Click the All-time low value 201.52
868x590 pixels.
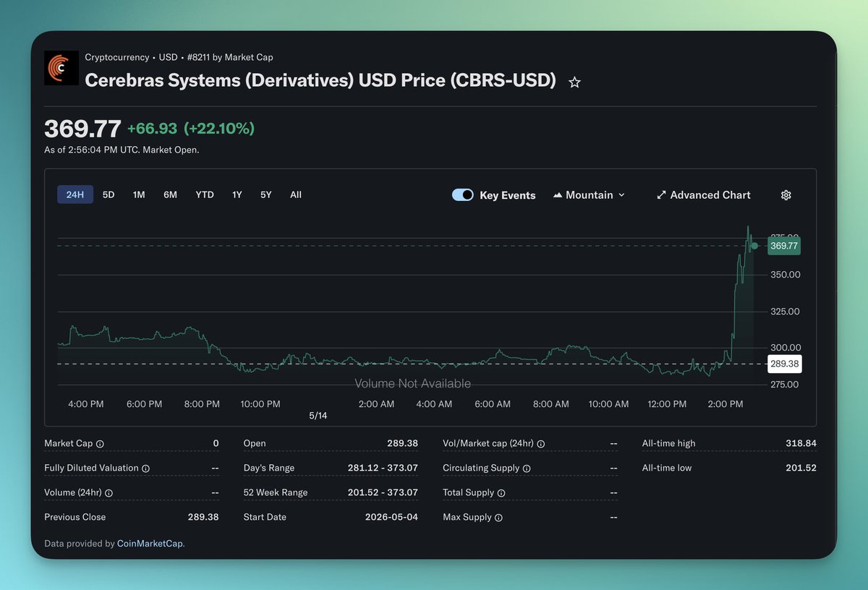click(x=801, y=469)
